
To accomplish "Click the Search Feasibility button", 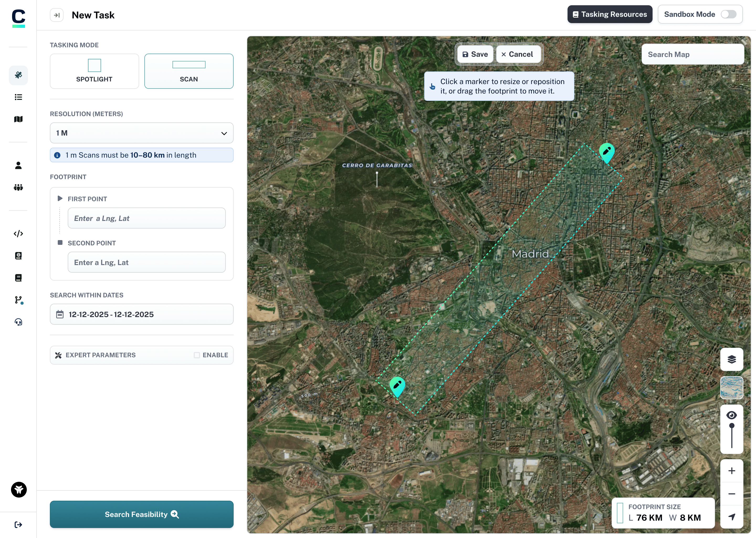I will tap(141, 514).
